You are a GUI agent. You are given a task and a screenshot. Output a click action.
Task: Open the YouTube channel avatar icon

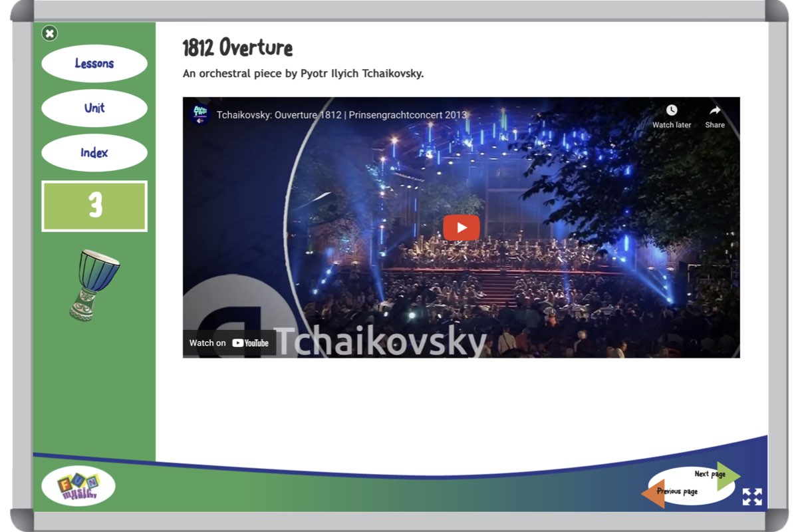tap(200, 114)
